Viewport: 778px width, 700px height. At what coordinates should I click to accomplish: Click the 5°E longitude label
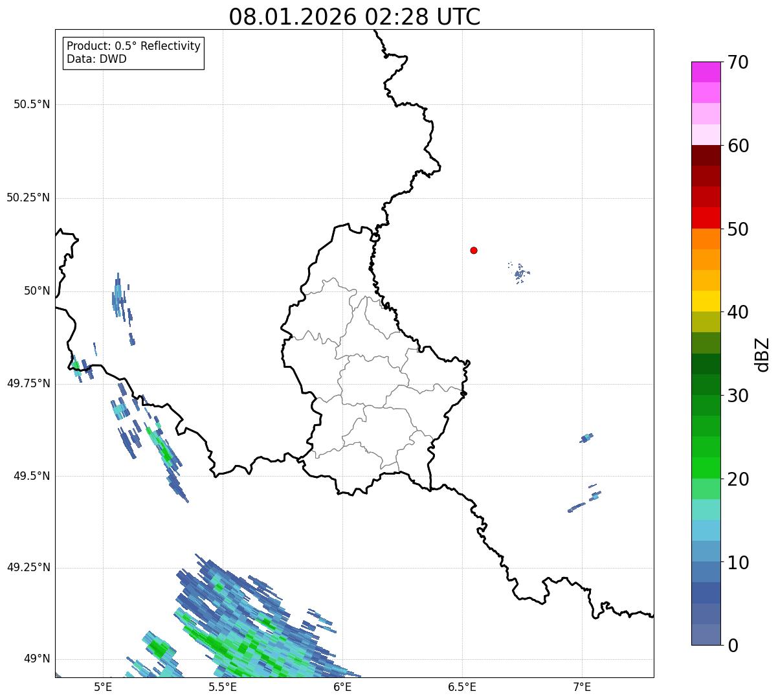tap(103, 687)
